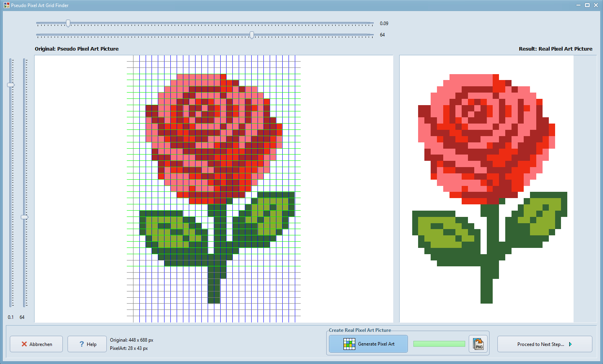The height and width of the screenshot is (364, 603).
Task: Minimize the Grid Finder window
Action: tap(578, 5)
